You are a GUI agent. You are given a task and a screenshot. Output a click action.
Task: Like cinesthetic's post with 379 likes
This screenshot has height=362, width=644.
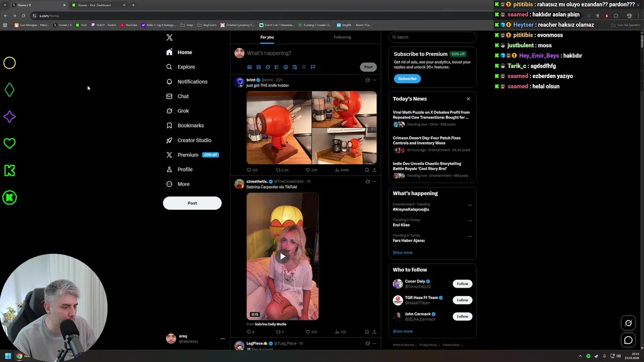[311, 332]
